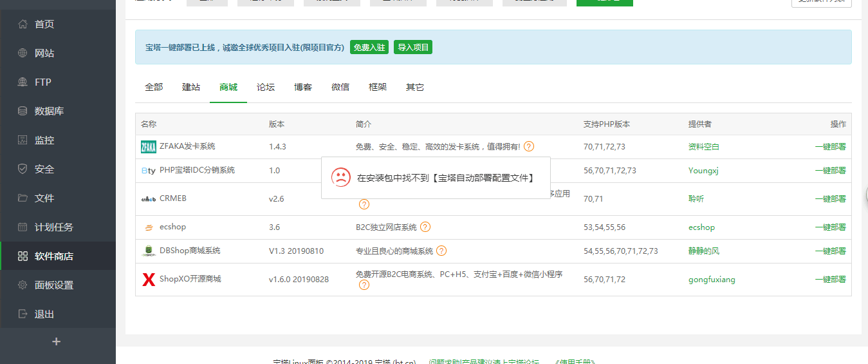Click the red X ShopXO logo
868x364 pixels.
(x=149, y=280)
